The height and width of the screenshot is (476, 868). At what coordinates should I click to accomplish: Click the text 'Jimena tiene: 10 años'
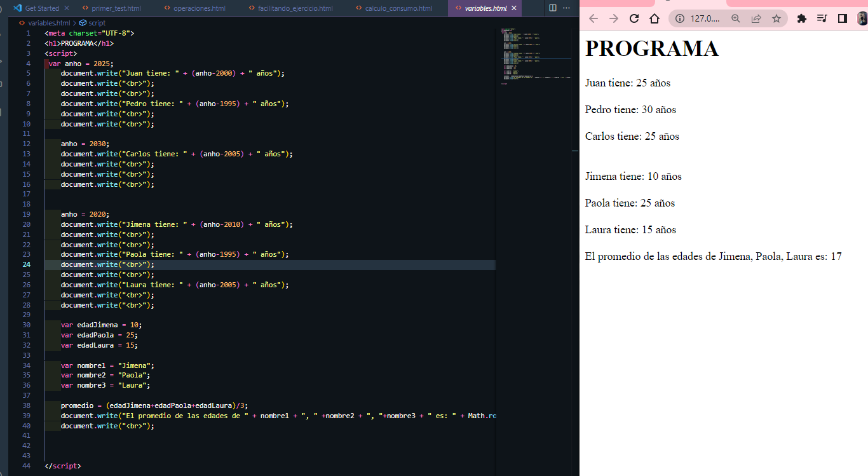pos(634,176)
